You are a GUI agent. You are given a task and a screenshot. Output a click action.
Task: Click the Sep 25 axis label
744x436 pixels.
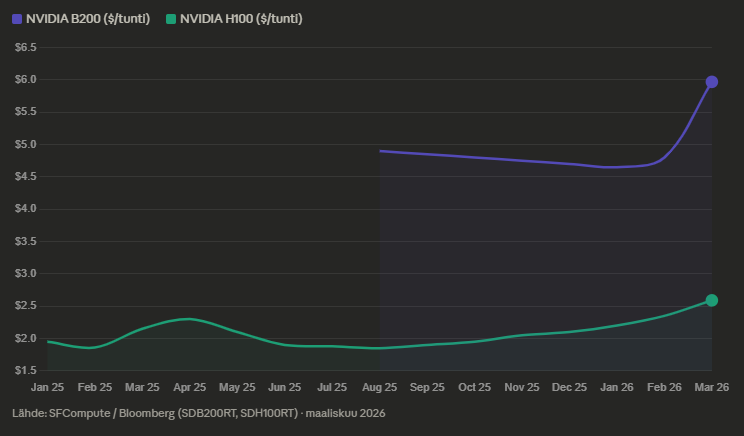427,387
